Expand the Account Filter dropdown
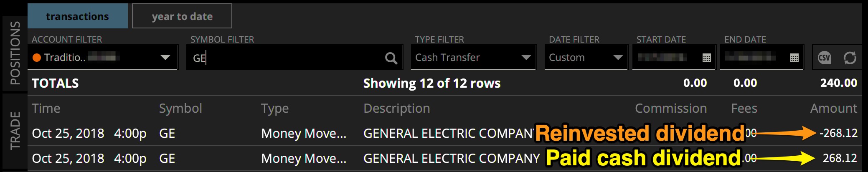The height and width of the screenshot is (172, 868). tap(165, 58)
